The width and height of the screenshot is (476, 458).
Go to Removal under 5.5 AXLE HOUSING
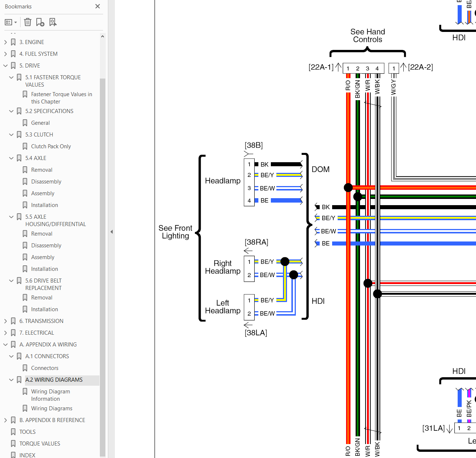point(41,234)
